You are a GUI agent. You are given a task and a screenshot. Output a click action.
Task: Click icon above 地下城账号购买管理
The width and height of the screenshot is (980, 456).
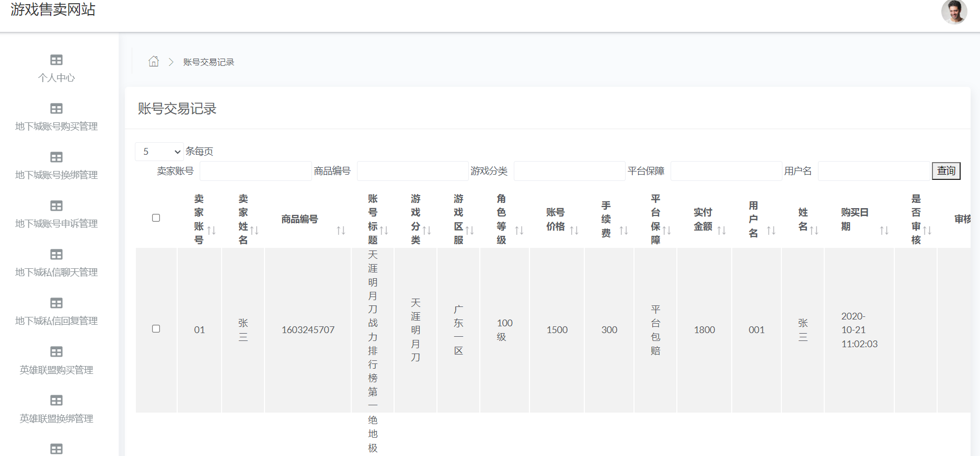coord(56,109)
